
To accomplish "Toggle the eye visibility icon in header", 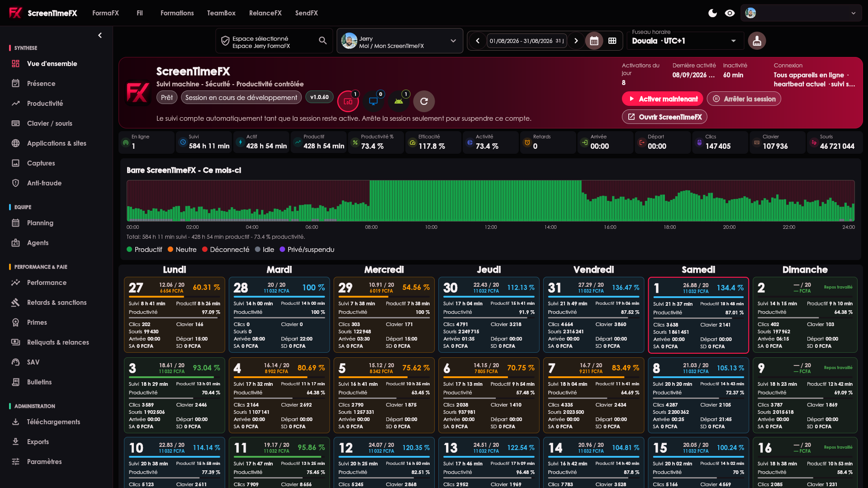I will coord(730,13).
